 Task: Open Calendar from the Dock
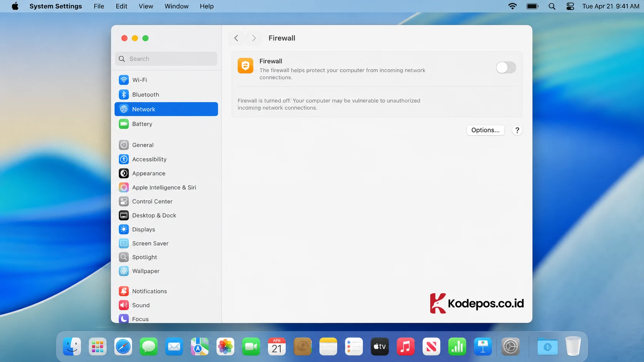(x=277, y=347)
